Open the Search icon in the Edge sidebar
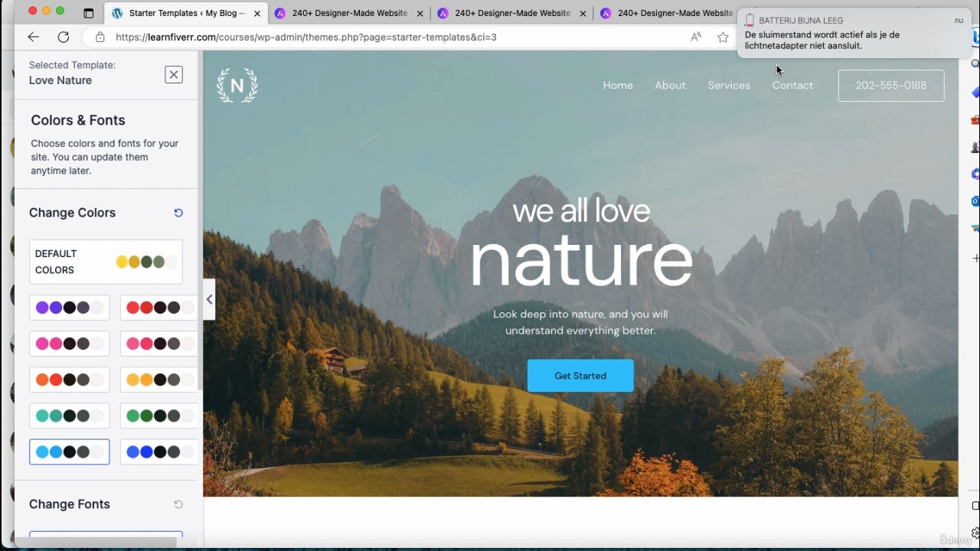This screenshot has width=980, height=551. (975, 65)
